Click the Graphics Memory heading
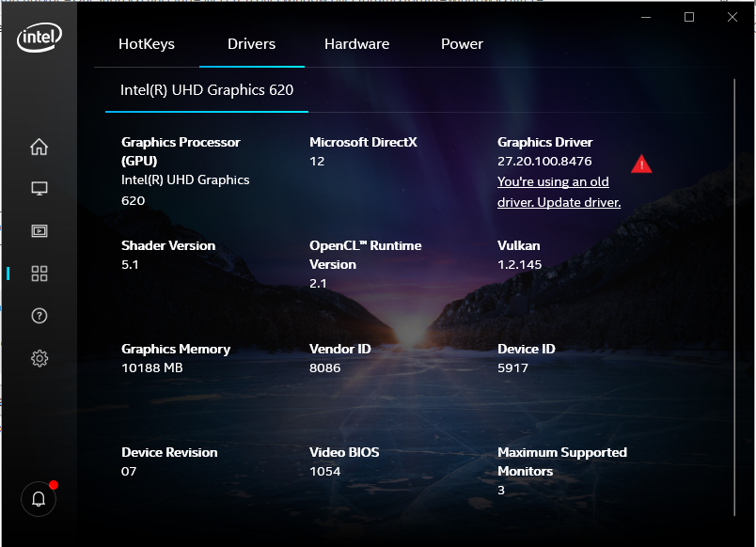Image resolution: width=756 pixels, height=547 pixels. tap(176, 349)
